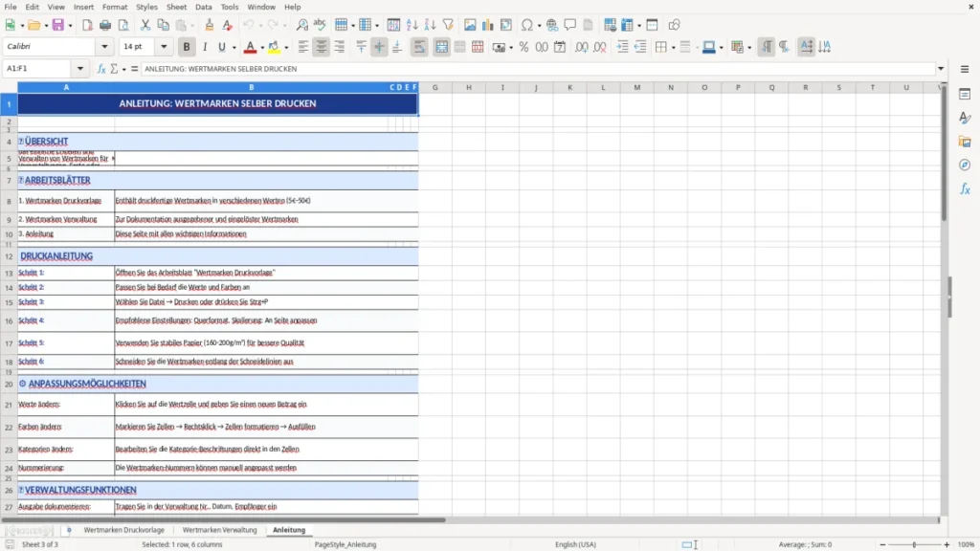Image resolution: width=980 pixels, height=551 pixels.
Task: Insert special character omega
Action: point(527,25)
